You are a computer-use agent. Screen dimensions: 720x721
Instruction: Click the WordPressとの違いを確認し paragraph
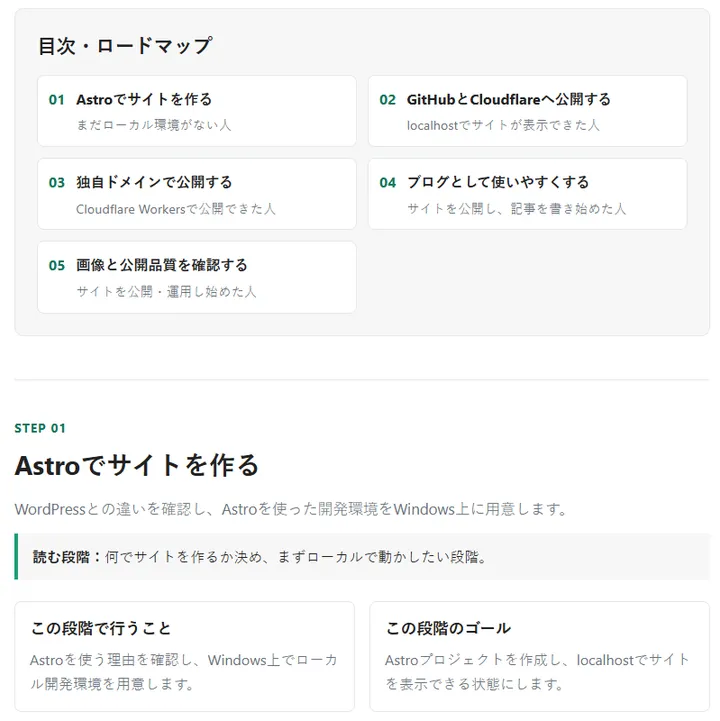point(291,509)
